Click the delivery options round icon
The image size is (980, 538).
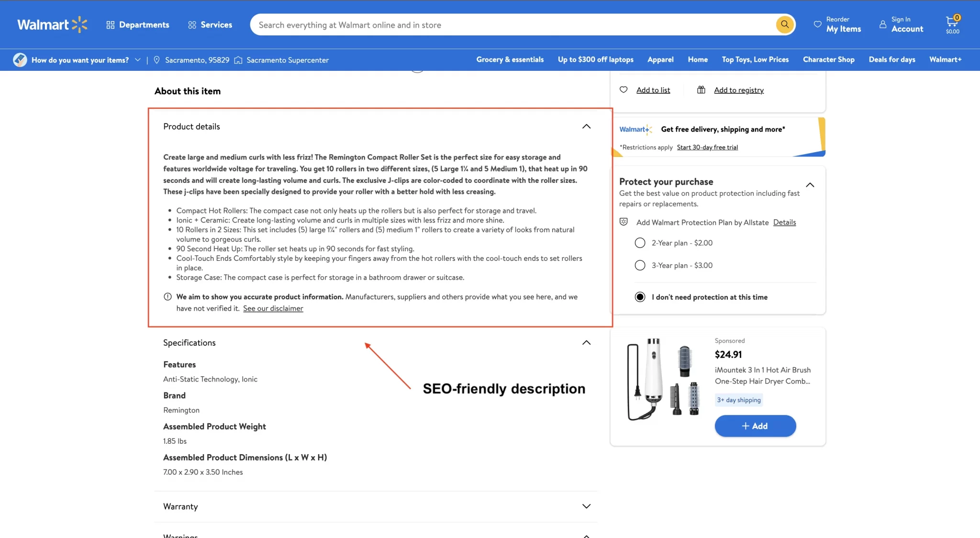[20, 60]
